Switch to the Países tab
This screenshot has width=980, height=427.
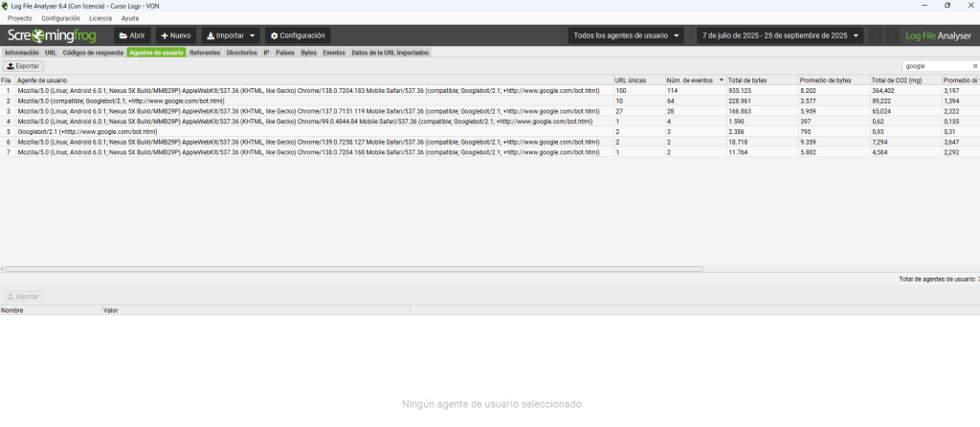tap(284, 53)
